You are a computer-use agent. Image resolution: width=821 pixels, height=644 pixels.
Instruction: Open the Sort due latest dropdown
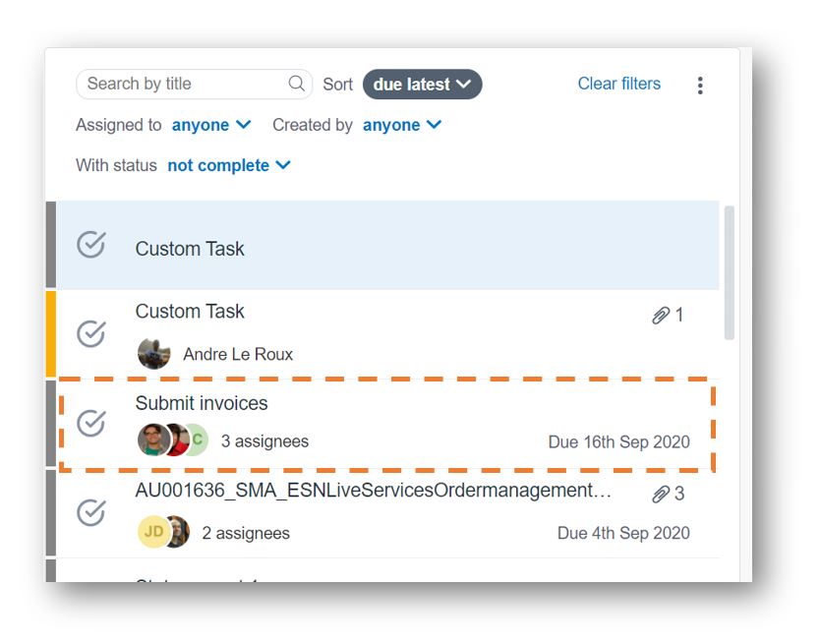tap(422, 85)
